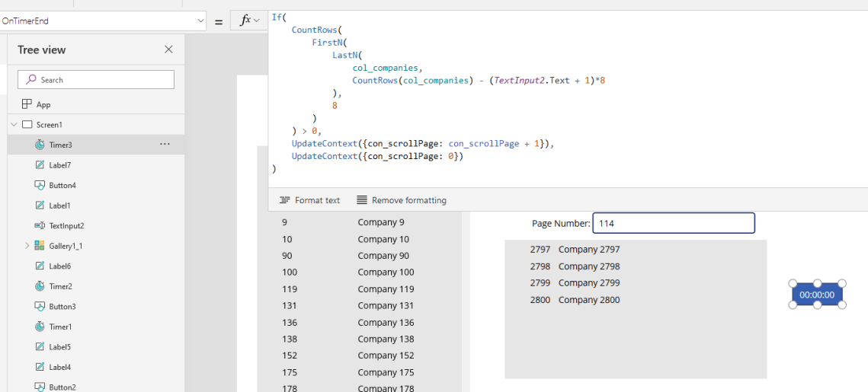The image size is (868, 392).
Task: Expand the Gallery1_1 tree node
Action: pos(27,246)
